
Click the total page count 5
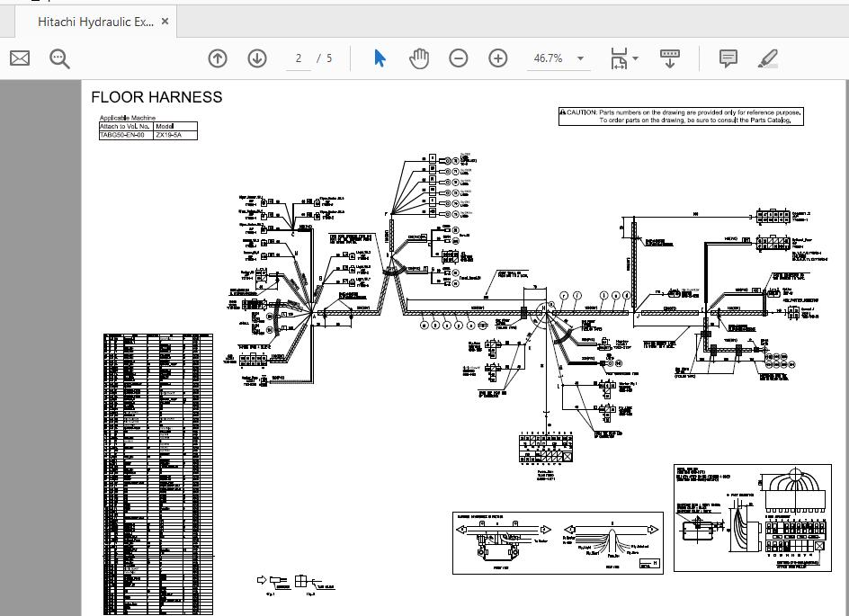click(x=329, y=58)
